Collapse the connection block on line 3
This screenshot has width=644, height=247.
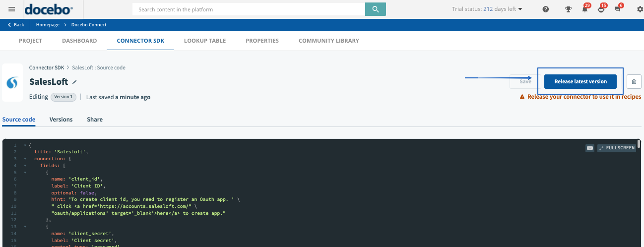coord(25,159)
